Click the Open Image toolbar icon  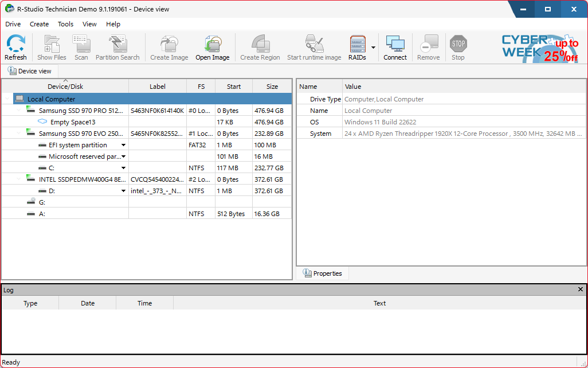coord(212,47)
